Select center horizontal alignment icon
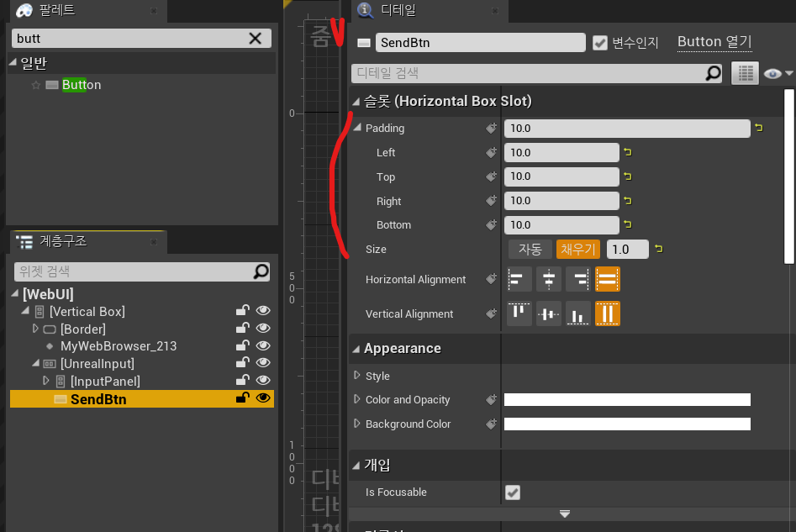Image resolution: width=796 pixels, height=532 pixels. (x=549, y=279)
